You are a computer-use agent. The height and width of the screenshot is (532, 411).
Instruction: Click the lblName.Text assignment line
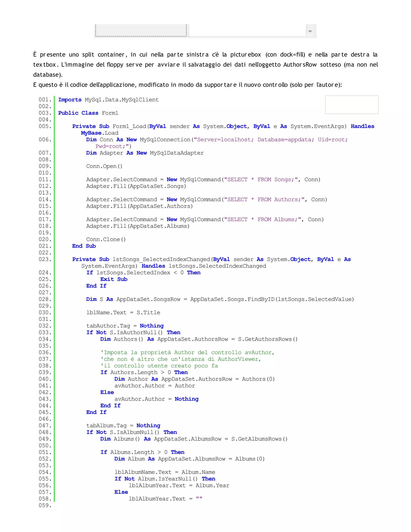coord(123,313)
